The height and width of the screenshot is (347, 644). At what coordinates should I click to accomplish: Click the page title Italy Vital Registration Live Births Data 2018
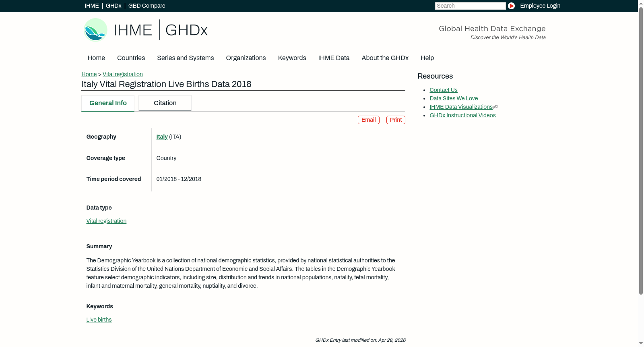coord(166,84)
